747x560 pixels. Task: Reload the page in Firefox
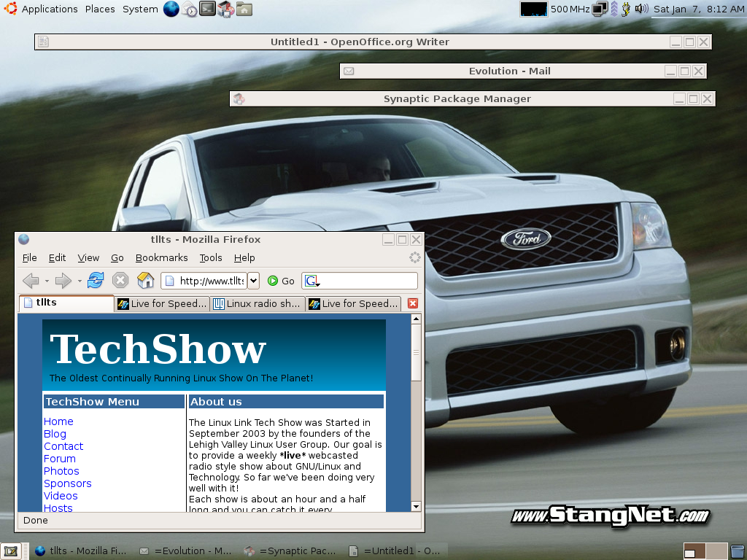pos(96,280)
